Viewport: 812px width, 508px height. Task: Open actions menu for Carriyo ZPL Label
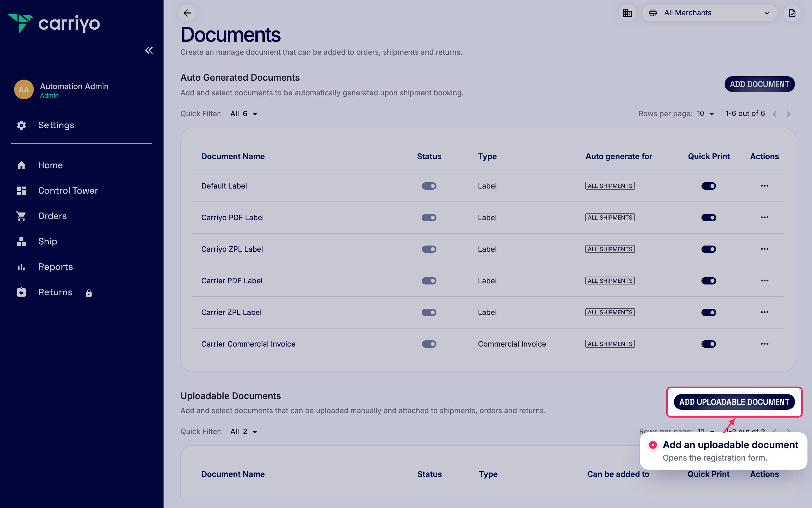click(764, 249)
